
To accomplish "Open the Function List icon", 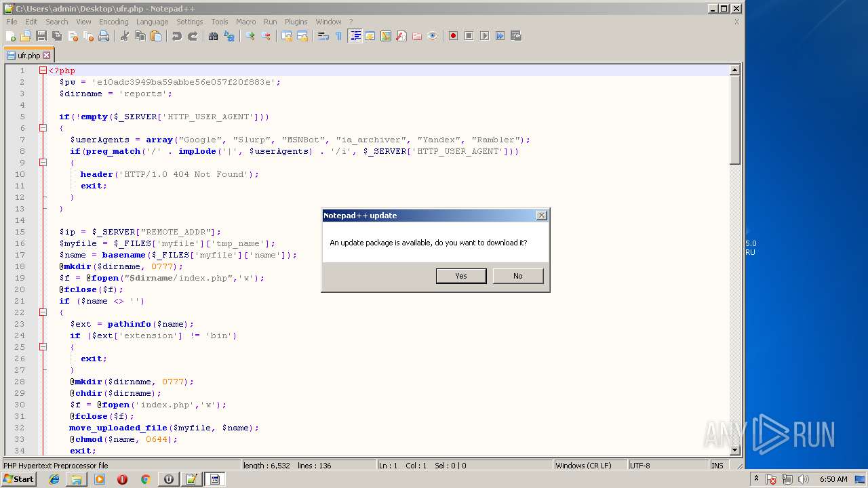I will click(x=401, y=36).
